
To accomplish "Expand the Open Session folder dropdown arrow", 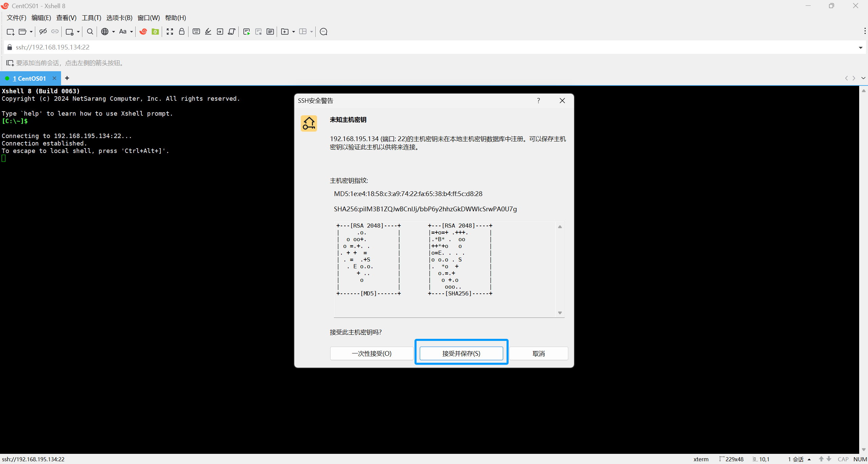I will [x=31, y=32].
